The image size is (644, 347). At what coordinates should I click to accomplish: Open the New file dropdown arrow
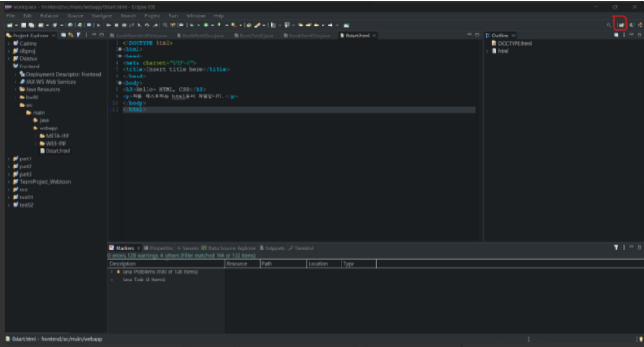click(16, 26)
